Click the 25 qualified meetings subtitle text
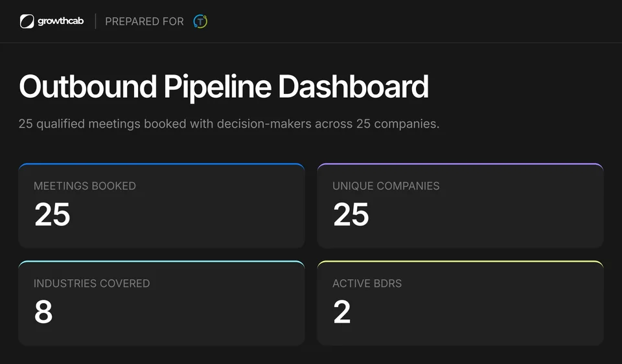This screenshot has width=622, height=364. [x=229, y=124]
